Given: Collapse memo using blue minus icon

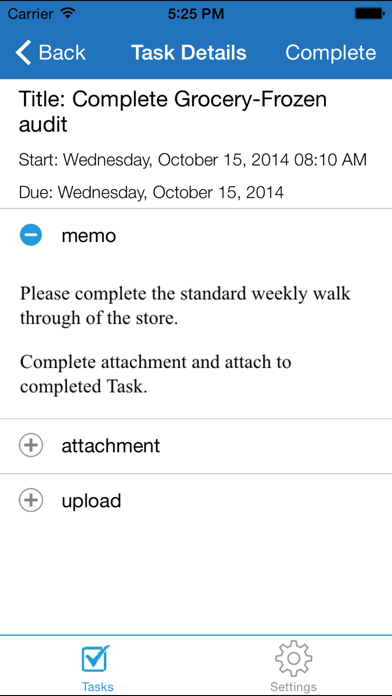Looking at the screenshot, I should (31, 235).
